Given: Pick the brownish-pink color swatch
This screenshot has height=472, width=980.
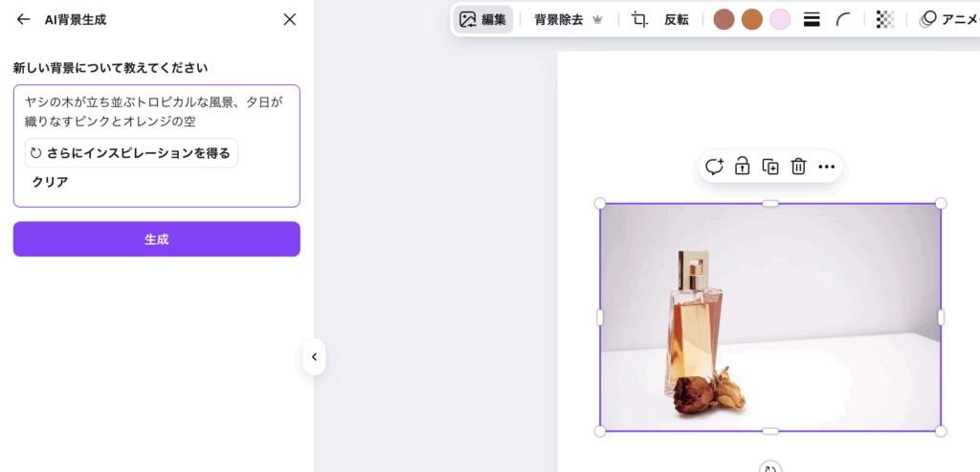Looking at the screenshot, I should point(724,19).
